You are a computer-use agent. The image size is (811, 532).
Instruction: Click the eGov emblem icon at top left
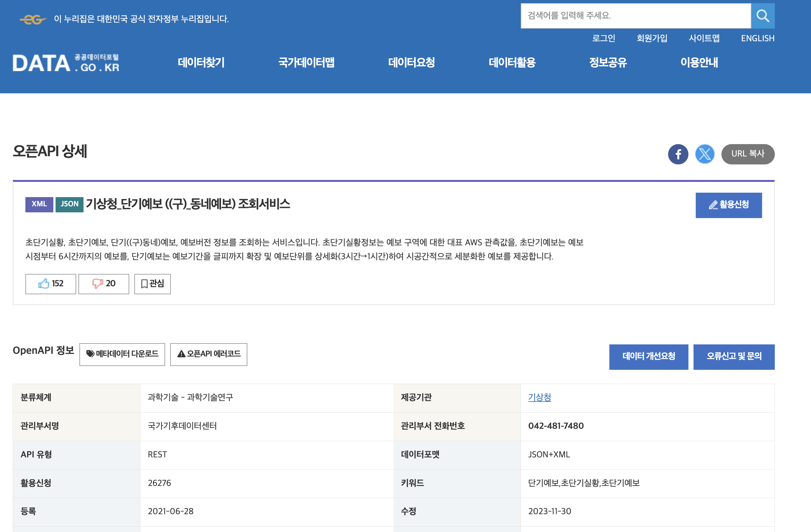[x=33, y=19]
